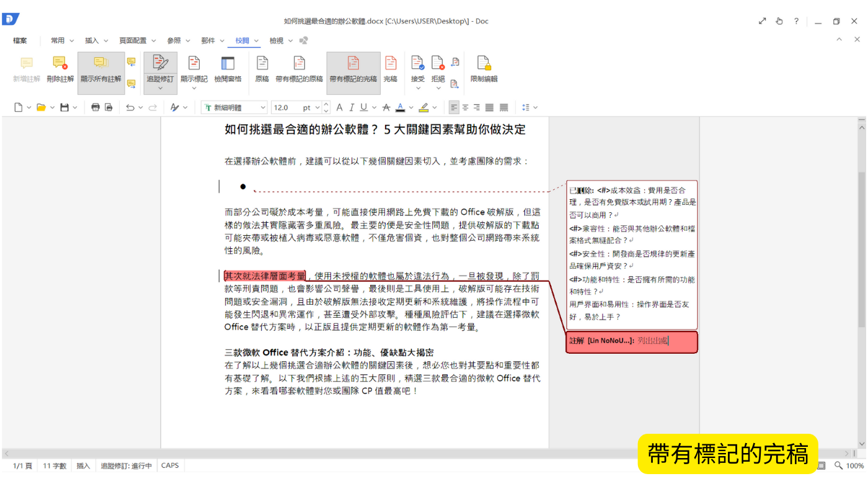Click the print icon
868x489 pixels.
coord(95,107)
